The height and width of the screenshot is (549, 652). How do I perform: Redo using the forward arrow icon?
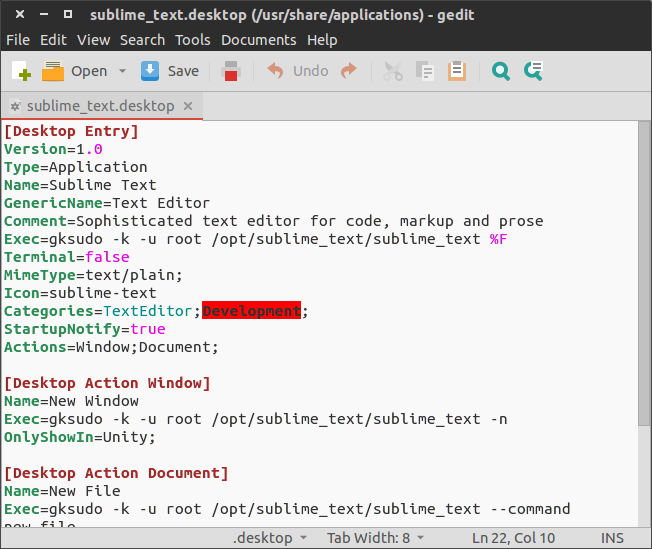point(349,71)
